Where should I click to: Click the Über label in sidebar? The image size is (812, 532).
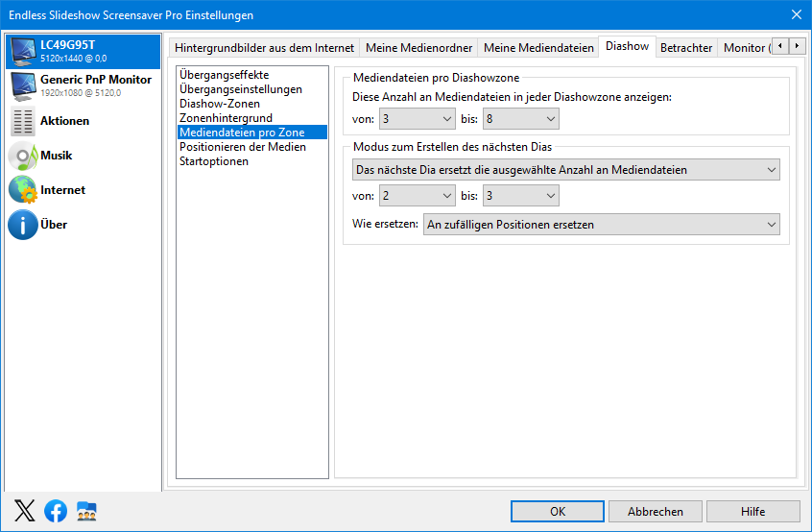(x=54, y=225)
